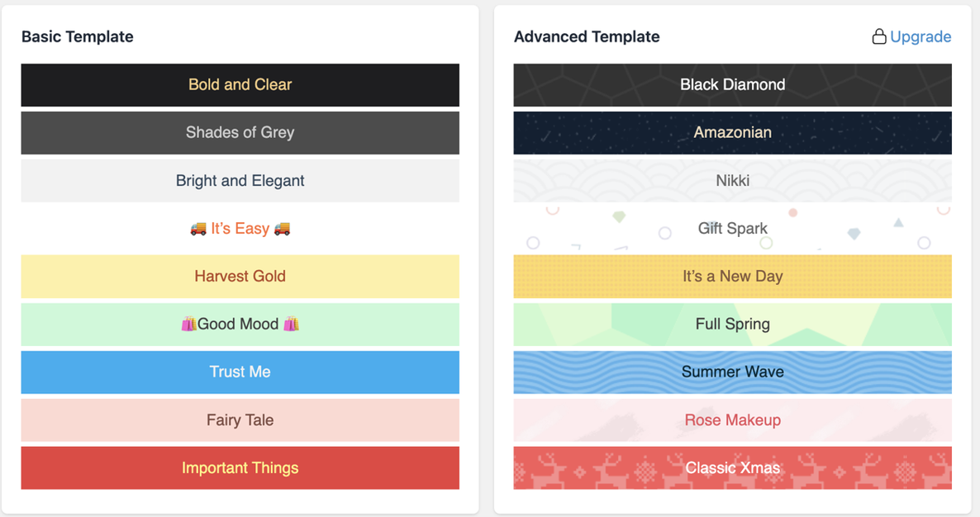Click the lock icon beside Upgrade
Screen dimensions: 980x517
pyautogui.click(x=878, y=37)
